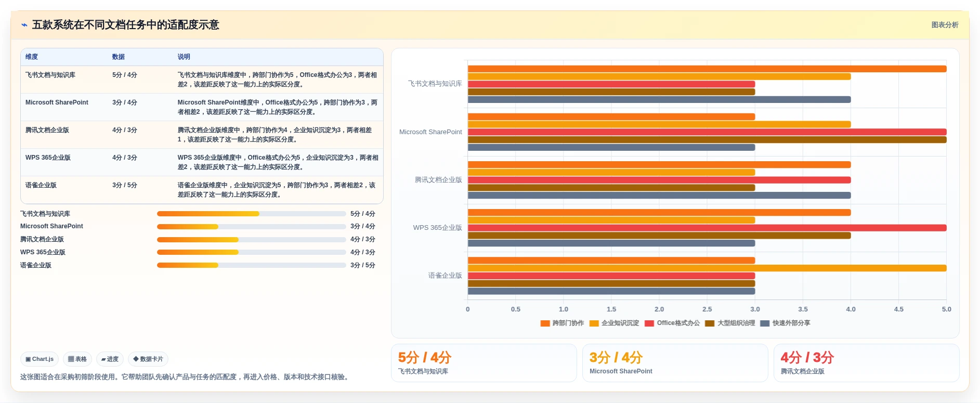Image resolution: width=980 pixels, height=403 pixels.
Task: Select the 腾讯文档企业版 table row name
Action: coord(47,130)
